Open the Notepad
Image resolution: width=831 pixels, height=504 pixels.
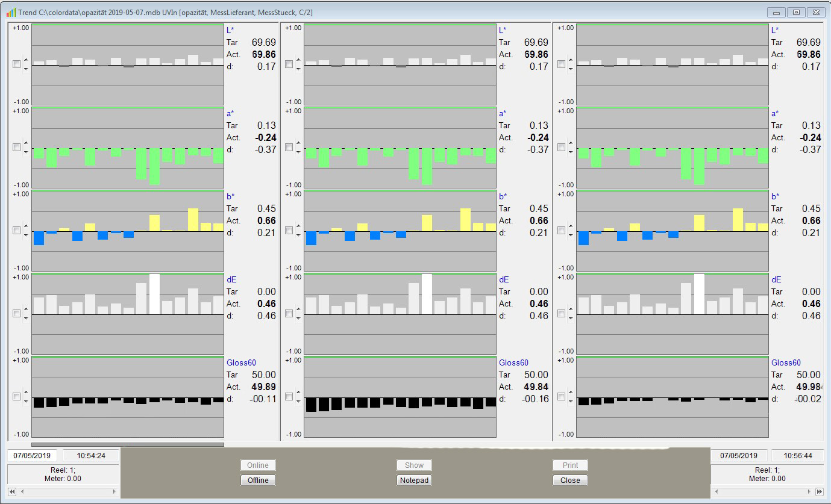coord(414,481)
